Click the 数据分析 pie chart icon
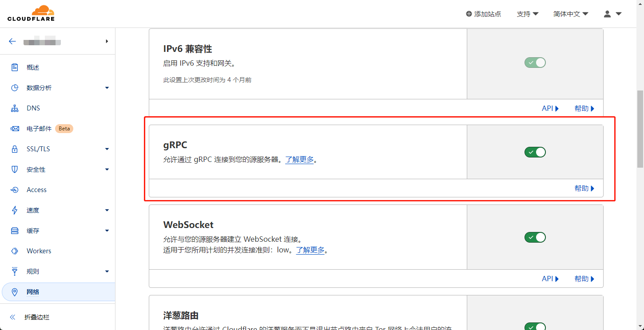Viewport: 644px width, 330px height. [x=15, y=88]
